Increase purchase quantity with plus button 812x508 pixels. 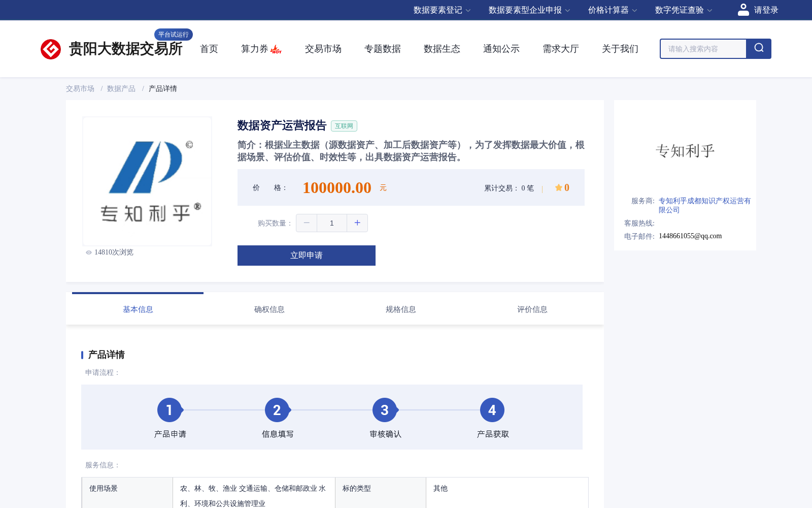click(357, 223)
